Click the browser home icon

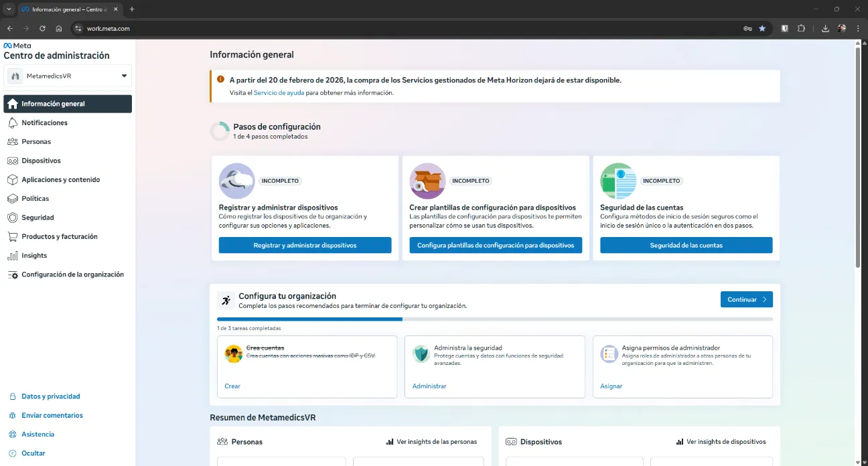click(x=59, y=29)
